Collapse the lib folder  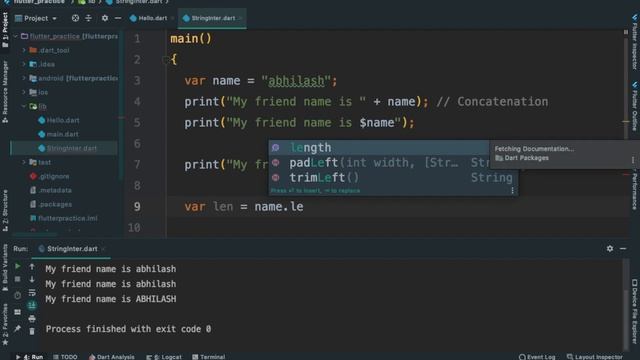coord(24,106)
